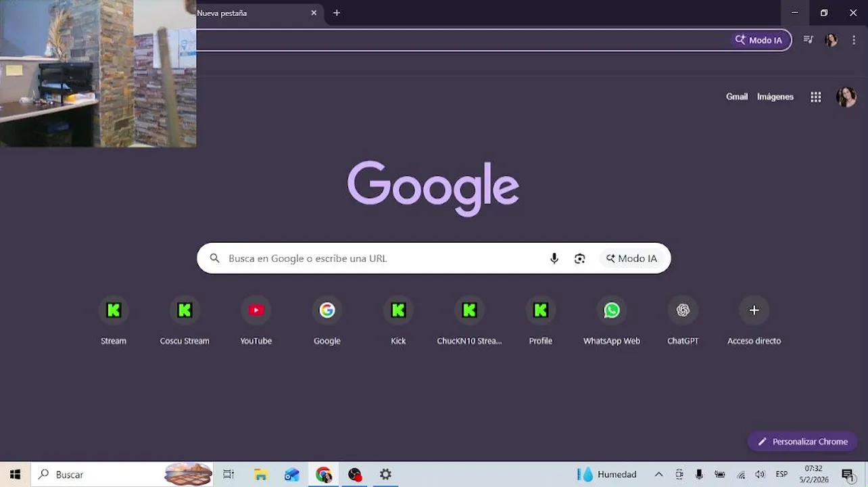Add a new Acceso directo shortcut
The width and height of the screenshot is (868, 487).
tap(754, 321)
